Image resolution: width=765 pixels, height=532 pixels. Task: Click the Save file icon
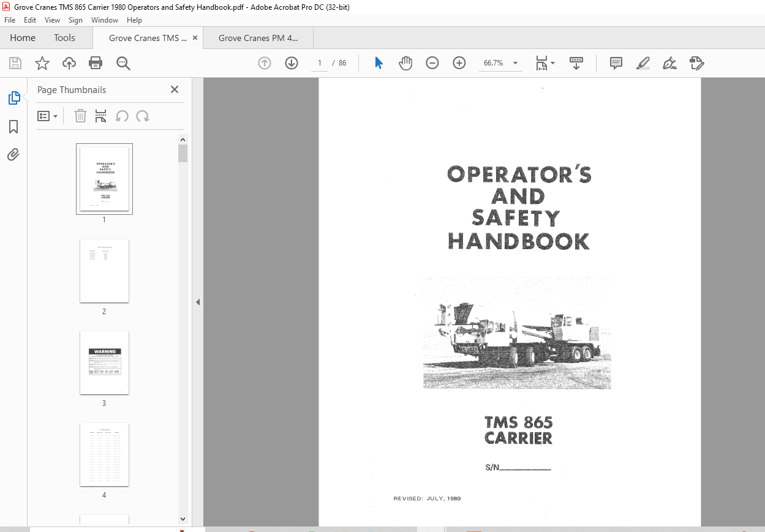pos(15,63)
